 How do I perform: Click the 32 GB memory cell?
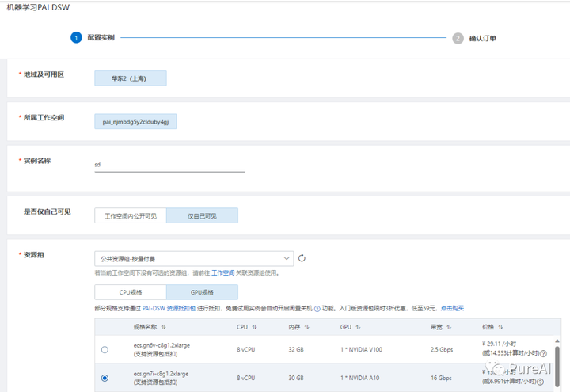coord(296,349)
